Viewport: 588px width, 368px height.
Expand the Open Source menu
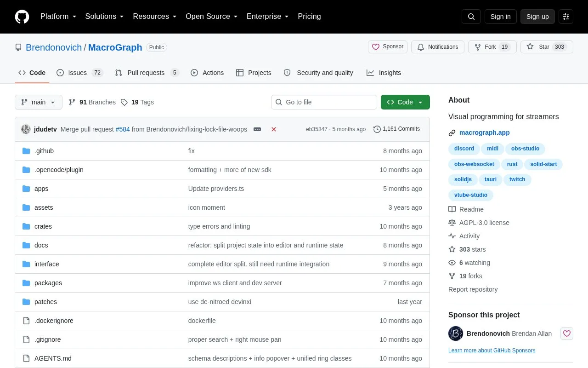coord(212,17)
